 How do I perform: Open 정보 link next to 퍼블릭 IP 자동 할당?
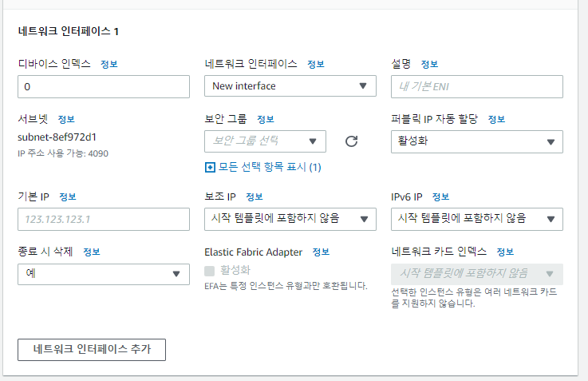(496, 119)
